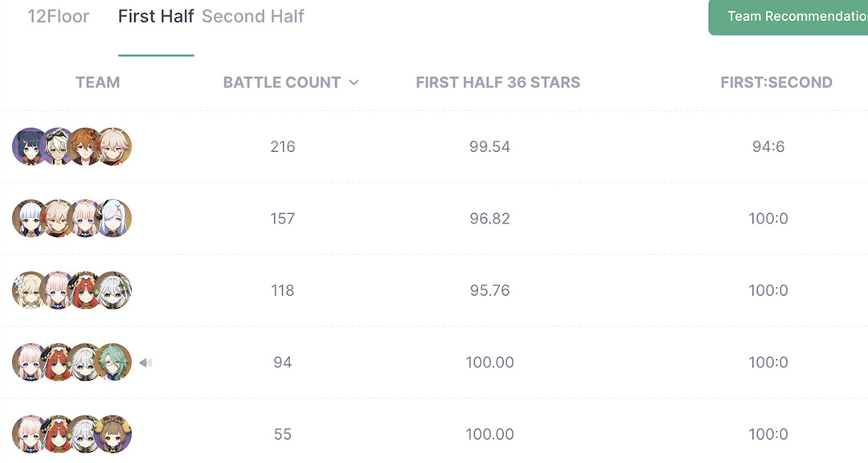Sort by the Battle Count column header
868x463 pixels.
tap(282, 83)
